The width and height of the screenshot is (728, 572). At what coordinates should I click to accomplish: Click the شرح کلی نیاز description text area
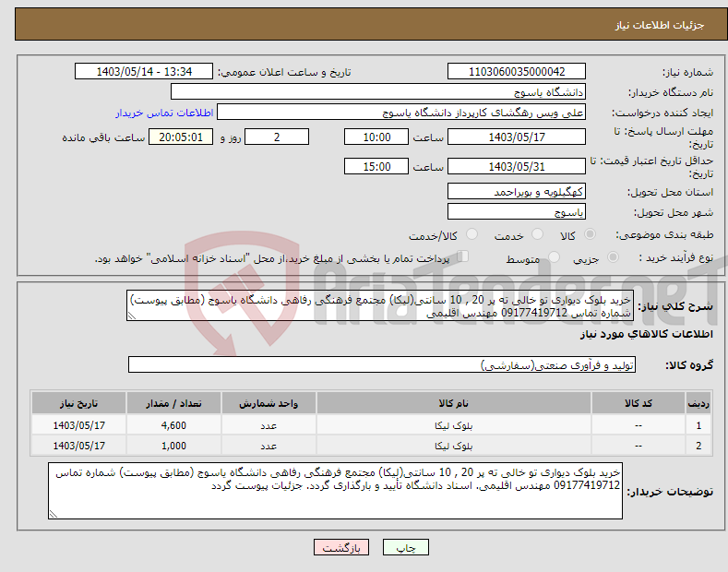[x=380, y=306]
